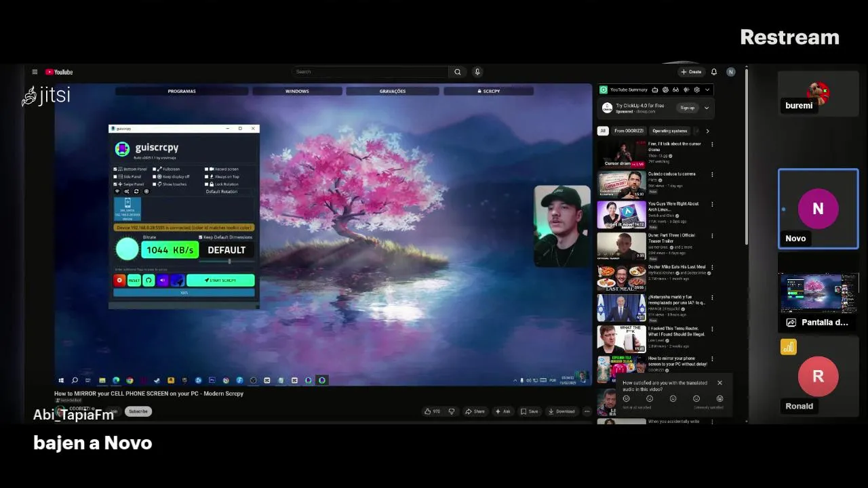This screenshot has width=868, height=488.
Task: Click the taskbar search icon in the video
Action: [75, 380]
